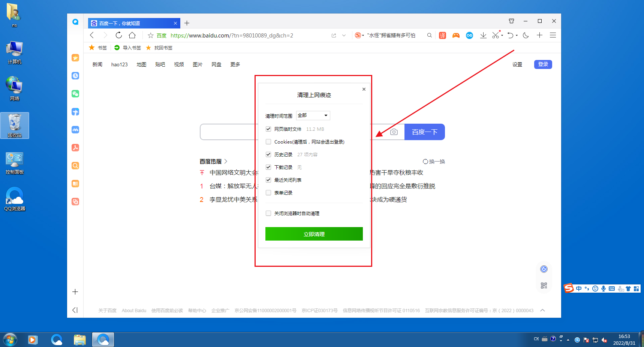
Task: Click the share page icon in address bar
Action: click(334, 36)
